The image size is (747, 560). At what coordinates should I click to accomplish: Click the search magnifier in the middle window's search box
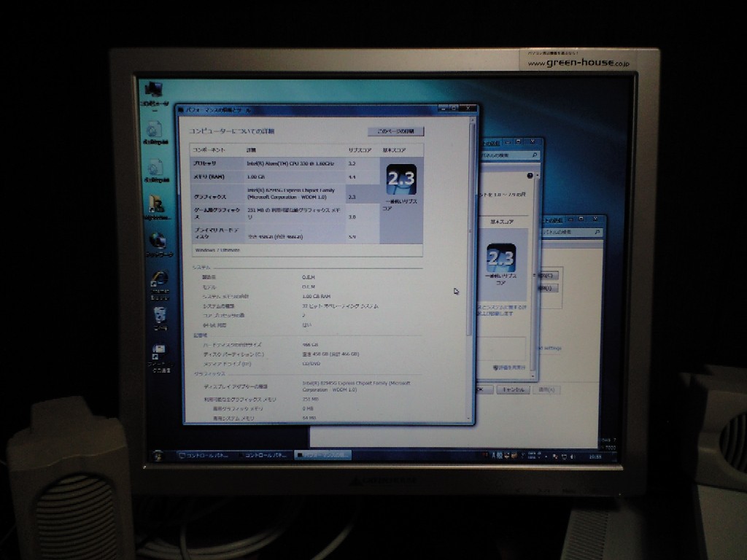pyautogui.click(x=535, y=155)
